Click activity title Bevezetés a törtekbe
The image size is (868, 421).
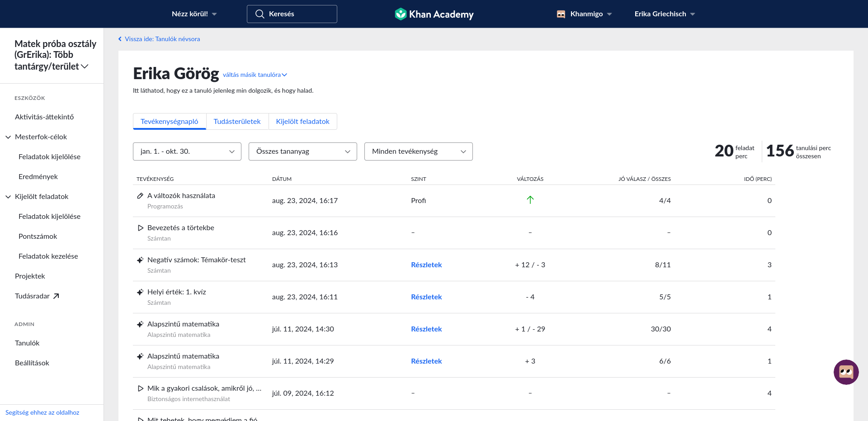tap(181, 227)
